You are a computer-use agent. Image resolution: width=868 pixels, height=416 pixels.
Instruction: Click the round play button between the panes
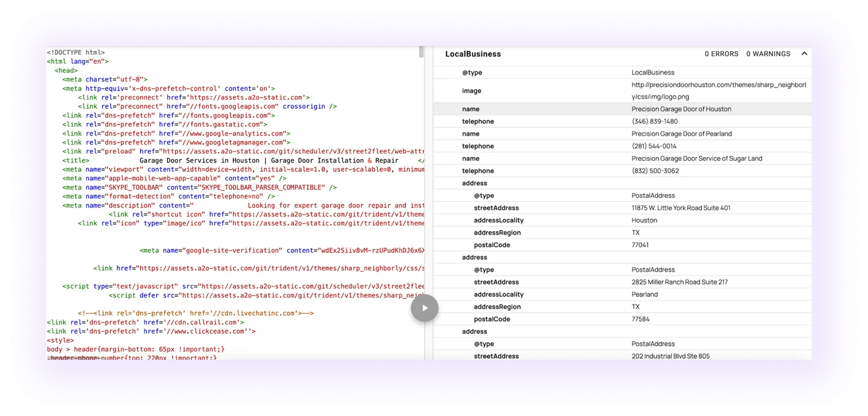pos(425,308)
